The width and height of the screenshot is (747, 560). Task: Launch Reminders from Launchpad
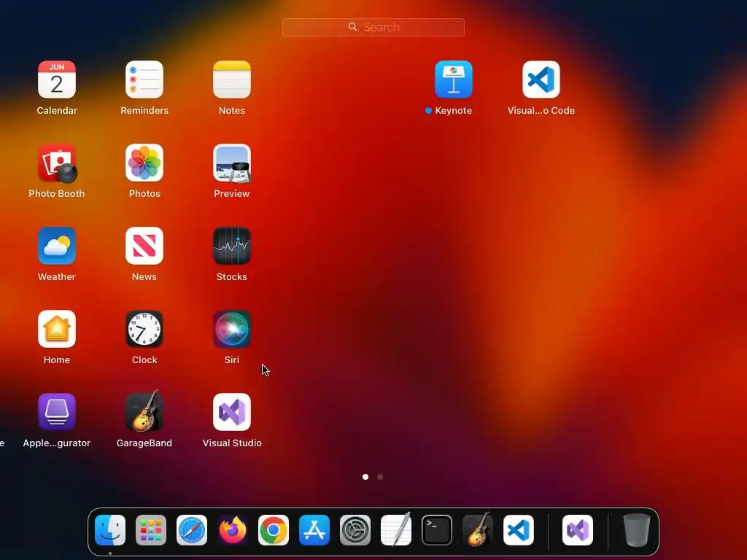tap(144, 79)
